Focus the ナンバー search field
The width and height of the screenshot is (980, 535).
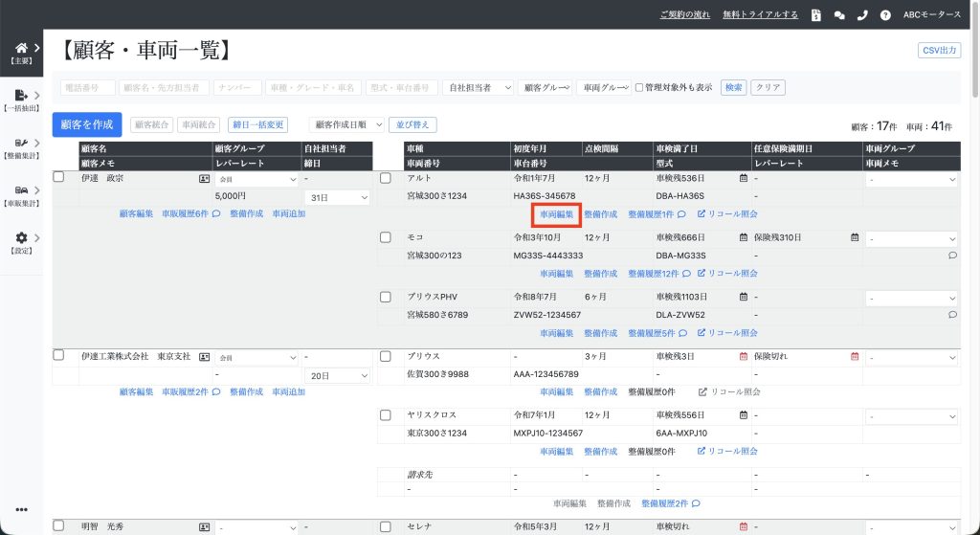[x=237, y=87]
